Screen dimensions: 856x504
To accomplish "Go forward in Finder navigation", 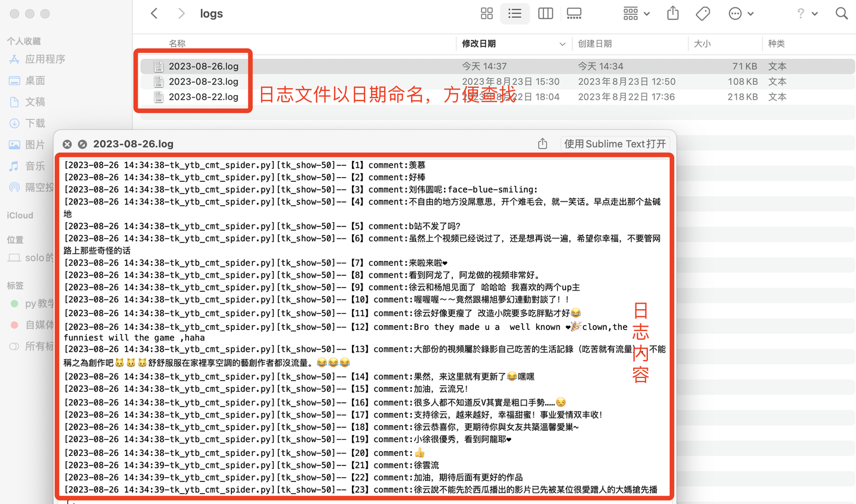I will point(181,14).
